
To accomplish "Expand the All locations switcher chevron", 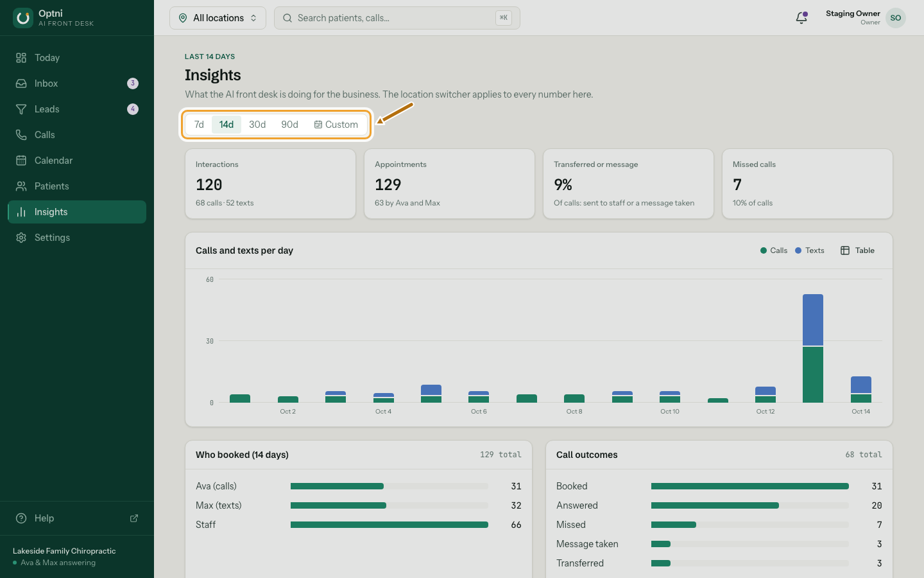I will [253, 18].
